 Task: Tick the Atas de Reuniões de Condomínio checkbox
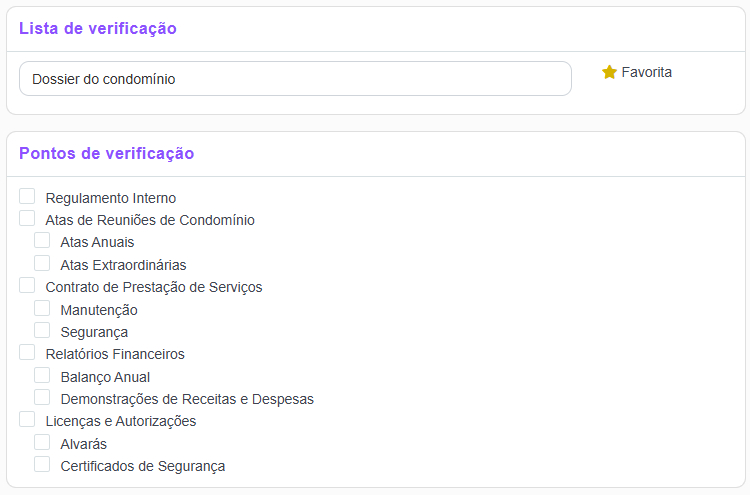[x=27, y=218]
